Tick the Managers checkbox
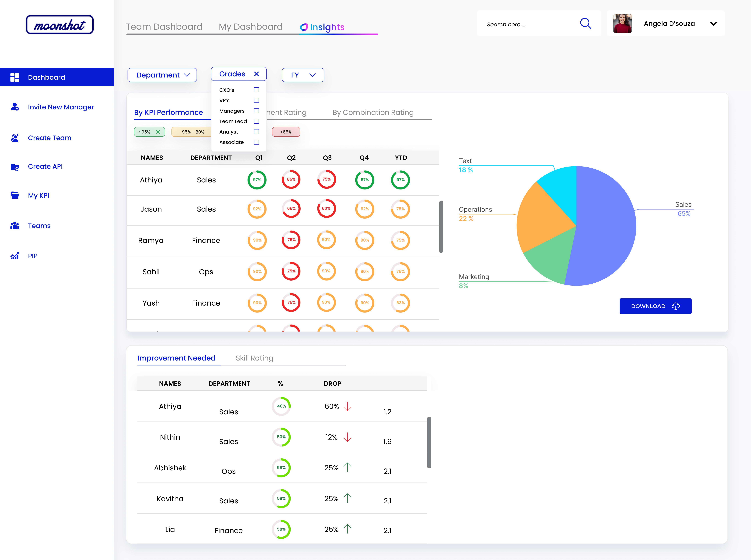This screenshot has height=560, width=751. pos(256,111)
